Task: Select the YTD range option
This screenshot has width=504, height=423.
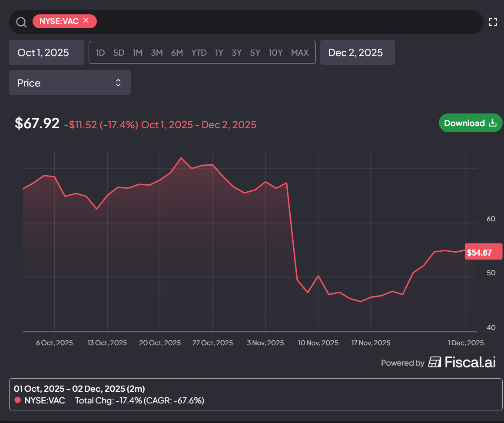Action: 199,53
